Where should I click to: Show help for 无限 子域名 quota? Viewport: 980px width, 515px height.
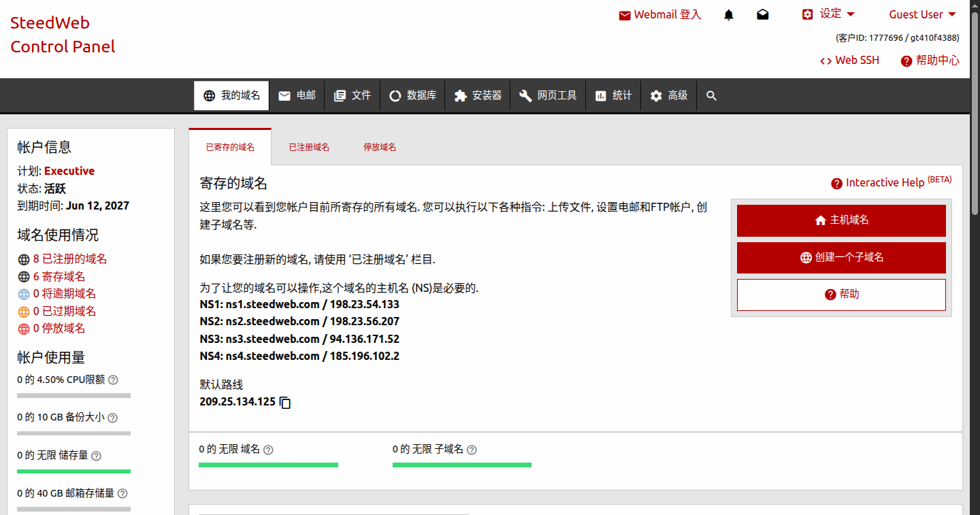pyautogui.click(x=472, y=450)
